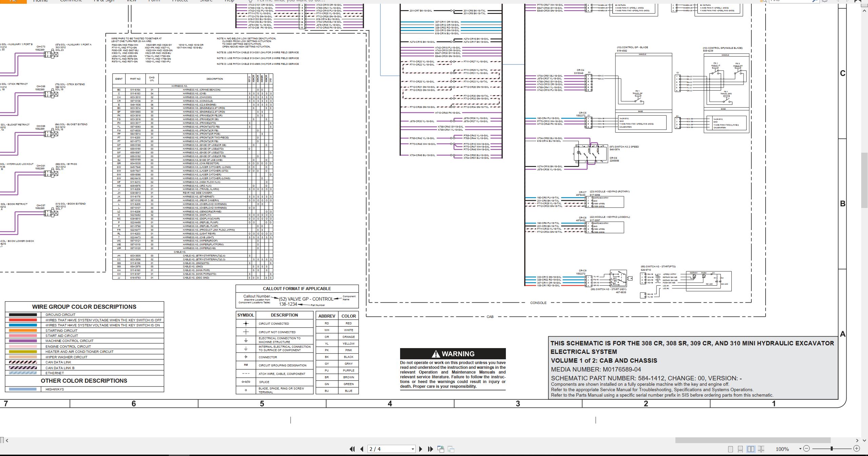The width and height of the screenshot is (868, 456).
Task: Click the REAR AND SIDE CAMERA row
Action: [x=193, y=193]
